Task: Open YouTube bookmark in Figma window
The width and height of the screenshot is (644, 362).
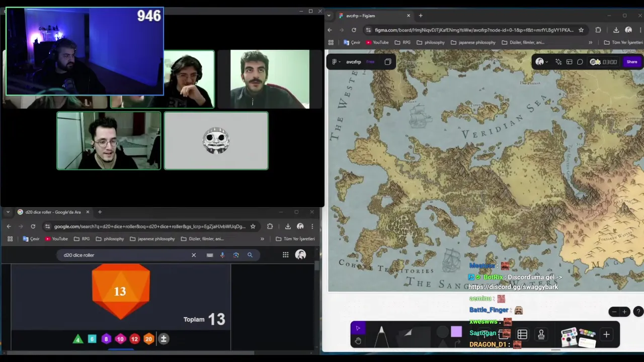Action: [377, 42]
